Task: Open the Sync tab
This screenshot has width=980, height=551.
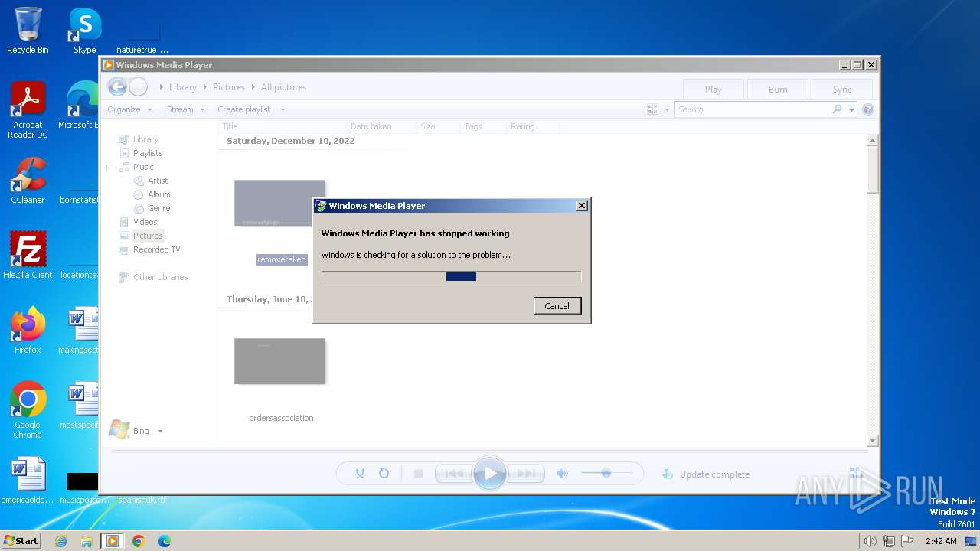Action: tap(842, 90)
